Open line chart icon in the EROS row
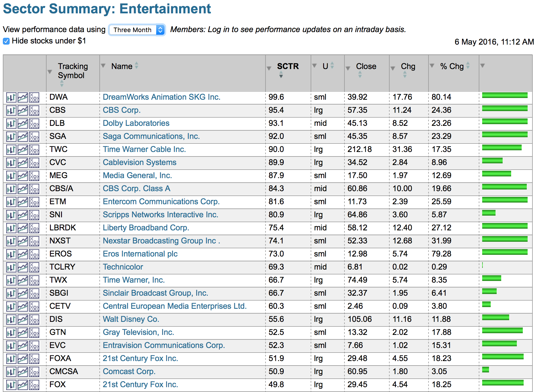The height and width of the screenshot is (392, 535). tap(23, 254)
